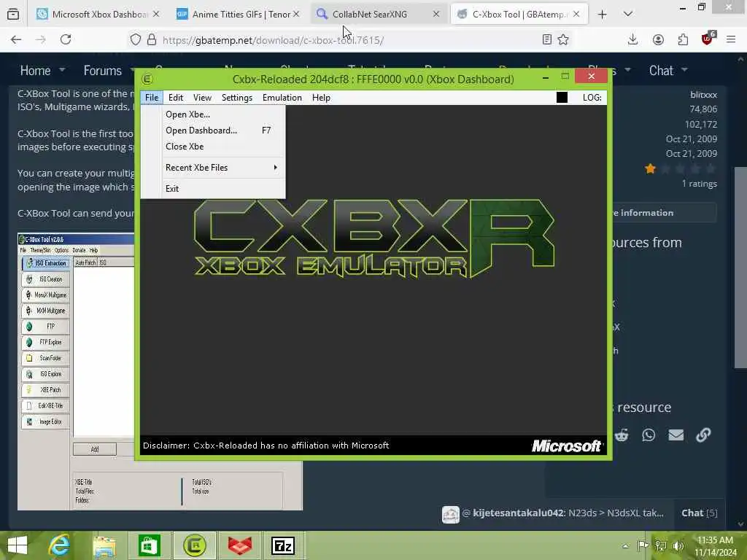Click Chat in GBAtemp navigation

coord(661,71)
